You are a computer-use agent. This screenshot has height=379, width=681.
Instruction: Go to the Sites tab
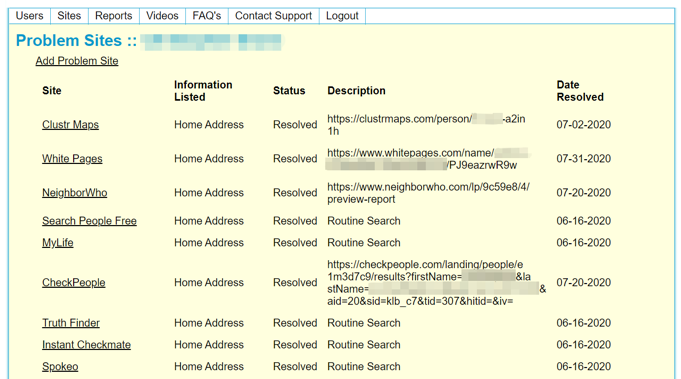coord(69,16)
